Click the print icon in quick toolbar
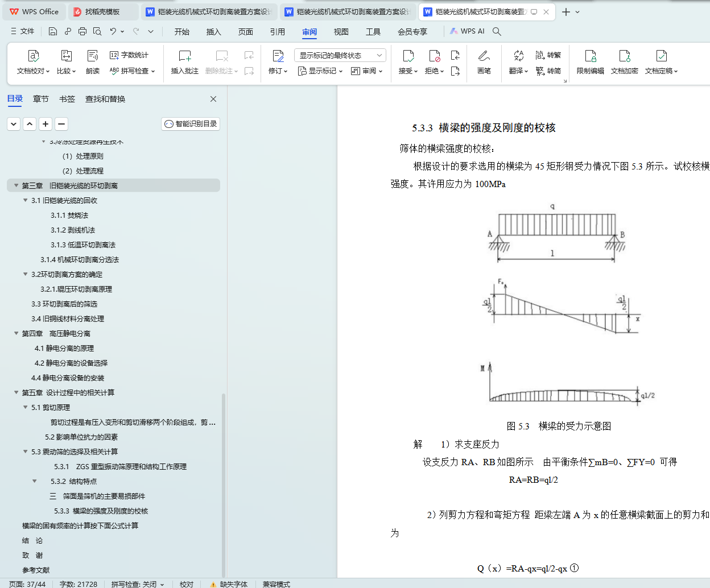 tap(82, 31)
